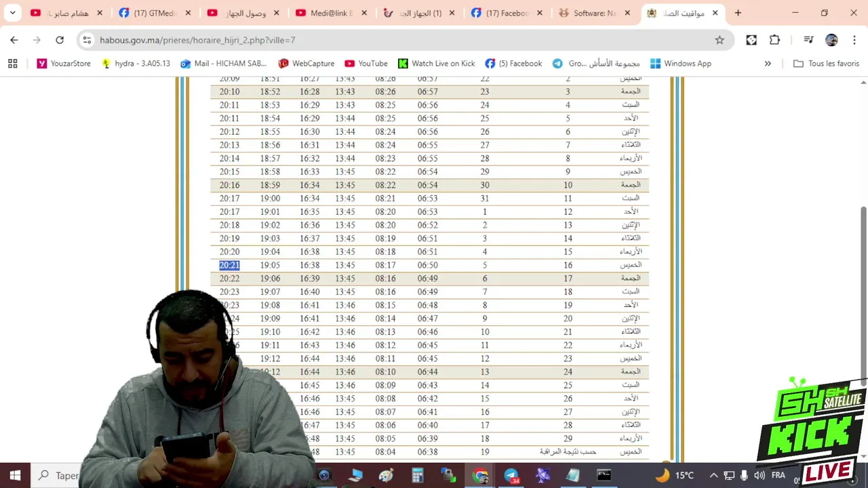
Task: Open the Mail - HICHAM SAB bookmark
Action: (224, 63)
